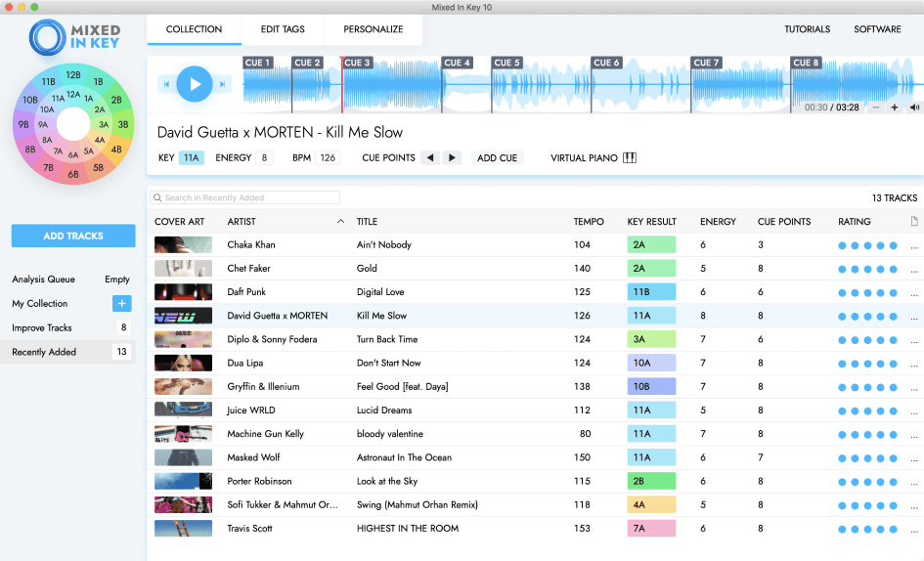The height and width of the screenshot is (561, 924).
Task: Open My Collection in sidebar
Action: tap(40, 304)
